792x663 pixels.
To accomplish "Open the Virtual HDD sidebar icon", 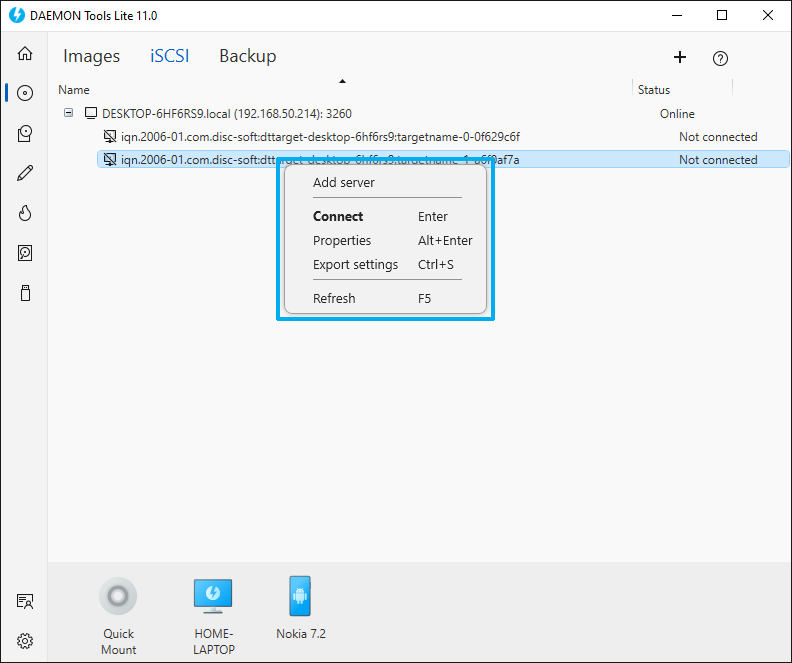I will point(25,133).
